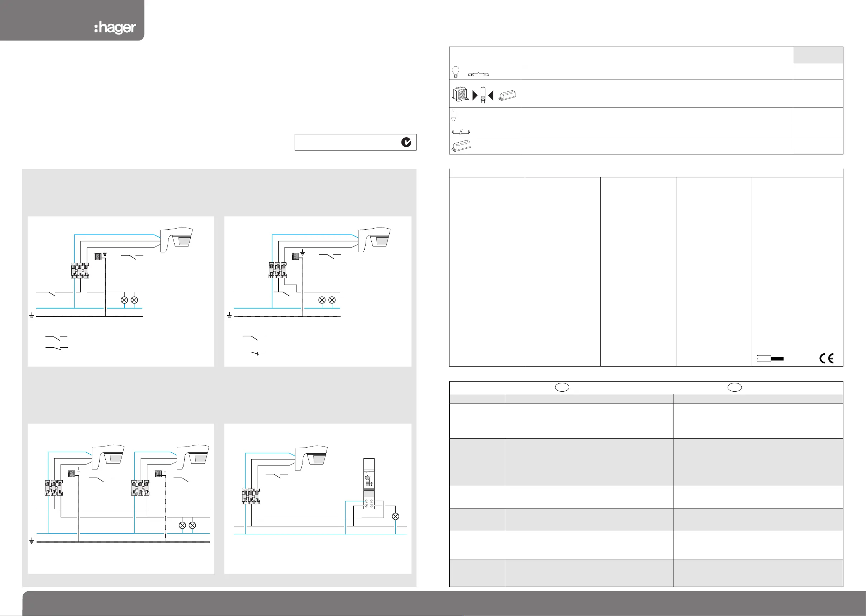The image size is (866, 616).
Task: Click the terminal block in the lower-right wiring diagram
Action: 251,496
